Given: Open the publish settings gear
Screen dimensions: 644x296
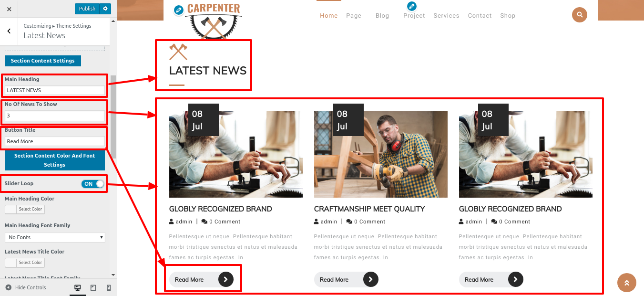Looking at the screenshot, I should [x=105, y=9].
